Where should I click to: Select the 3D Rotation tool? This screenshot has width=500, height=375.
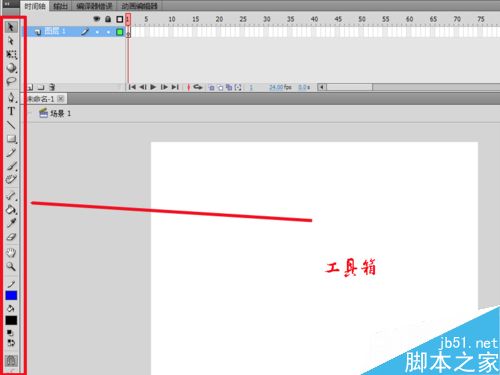(11, 68)
